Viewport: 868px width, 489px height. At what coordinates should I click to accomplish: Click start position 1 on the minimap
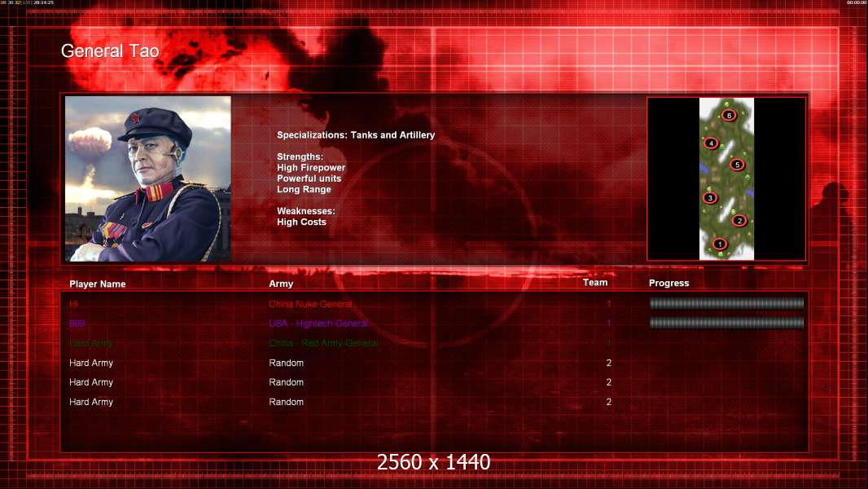[x=719, y=244]
